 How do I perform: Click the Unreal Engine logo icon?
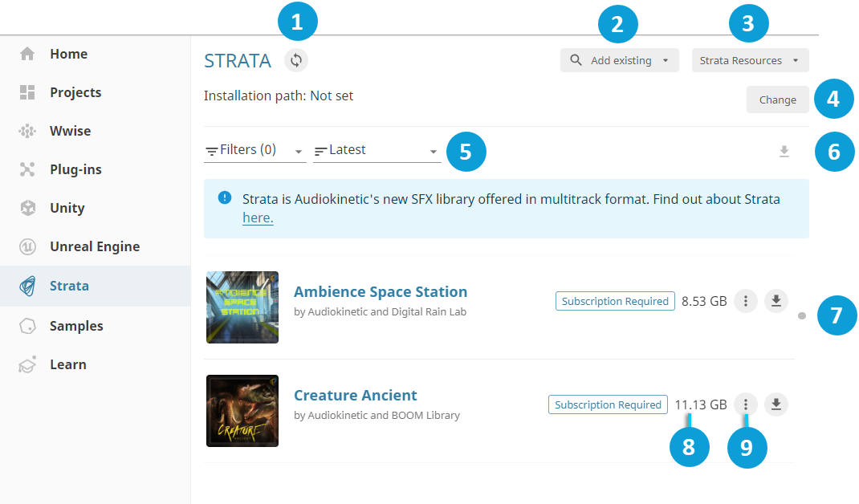pos(27,246)
